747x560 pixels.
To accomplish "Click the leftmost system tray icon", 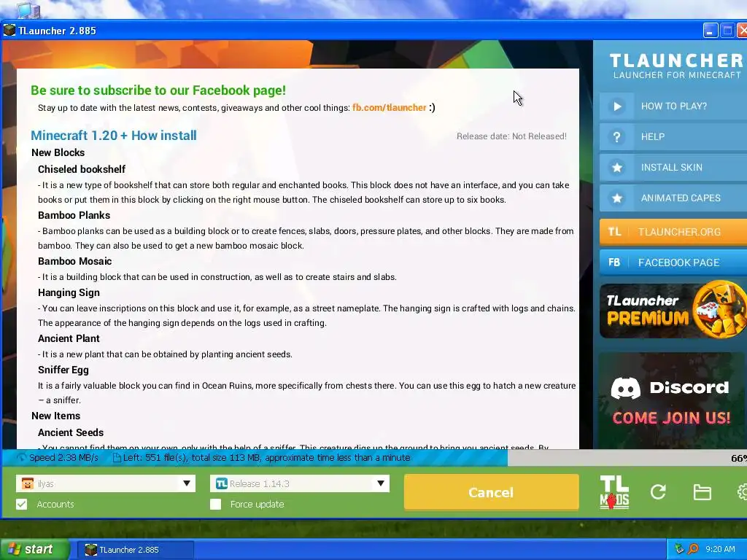I will [x=680, y=549].
